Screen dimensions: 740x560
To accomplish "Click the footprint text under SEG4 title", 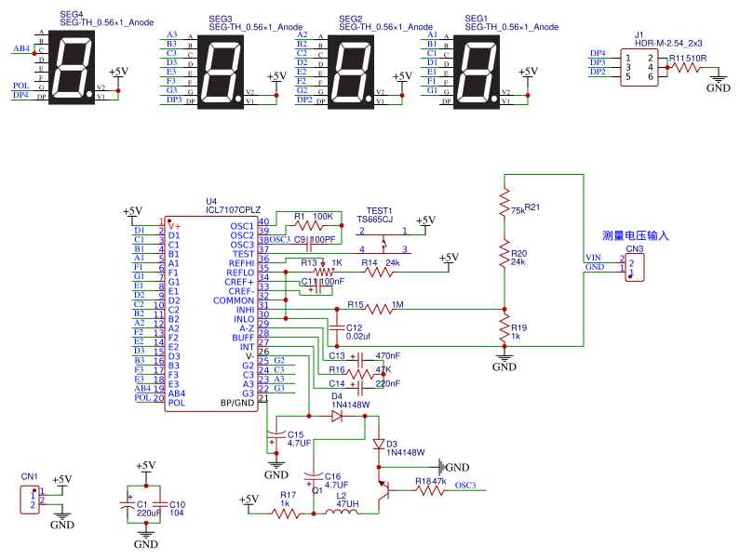I will [107, 22].
